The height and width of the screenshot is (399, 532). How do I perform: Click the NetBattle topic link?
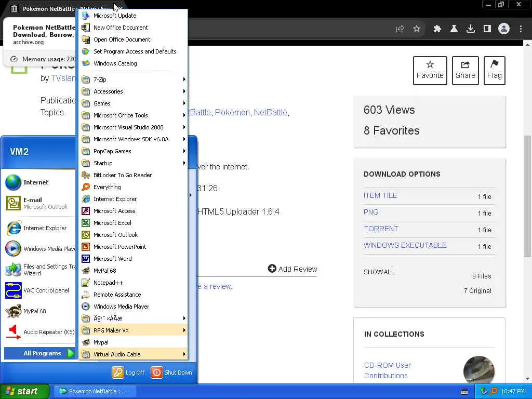click(x=270, y=112)
